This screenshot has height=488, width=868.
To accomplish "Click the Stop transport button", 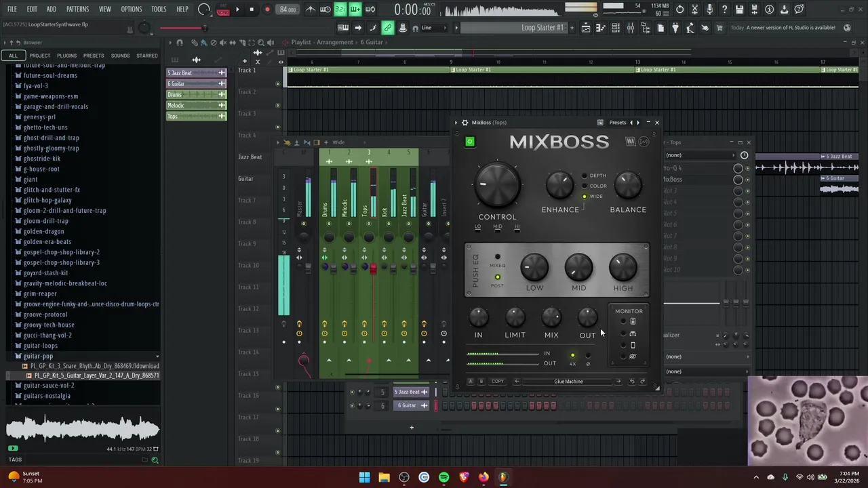I will pos(252,9).
